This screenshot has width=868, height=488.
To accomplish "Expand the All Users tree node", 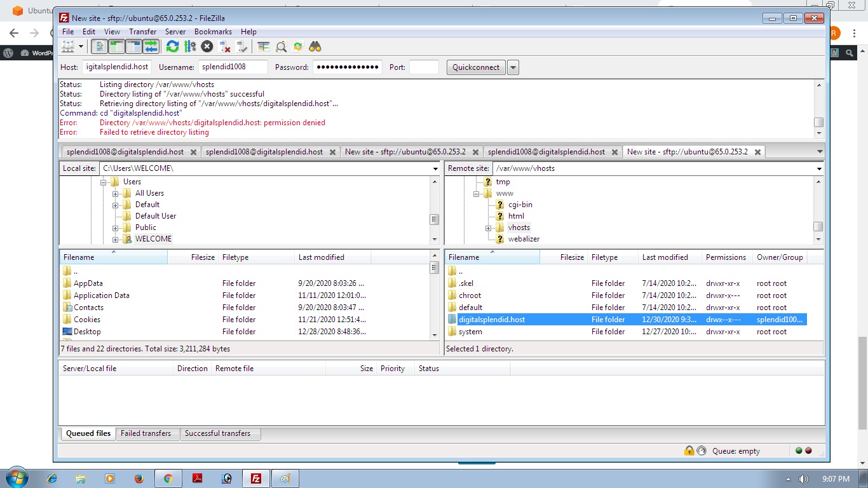I will tap(116, 193).
